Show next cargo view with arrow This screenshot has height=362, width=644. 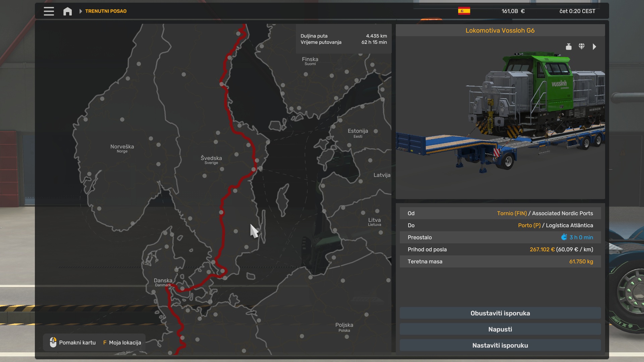594,47
